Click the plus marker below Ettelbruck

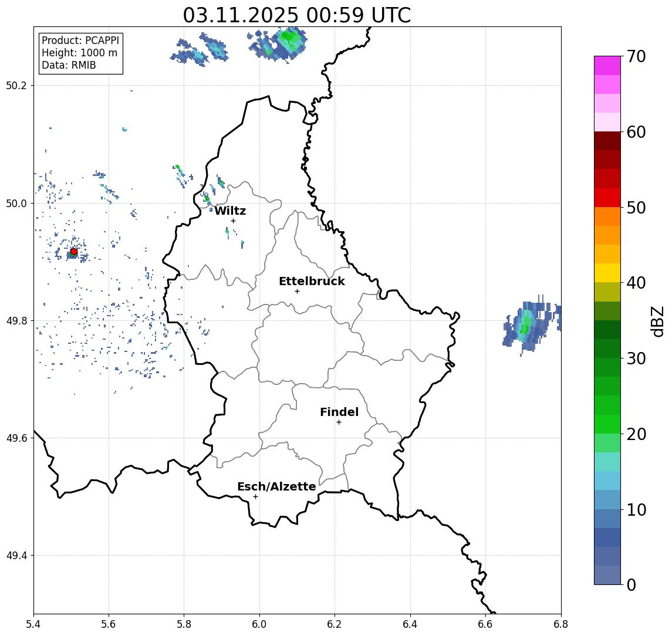[x=297, y=292]
